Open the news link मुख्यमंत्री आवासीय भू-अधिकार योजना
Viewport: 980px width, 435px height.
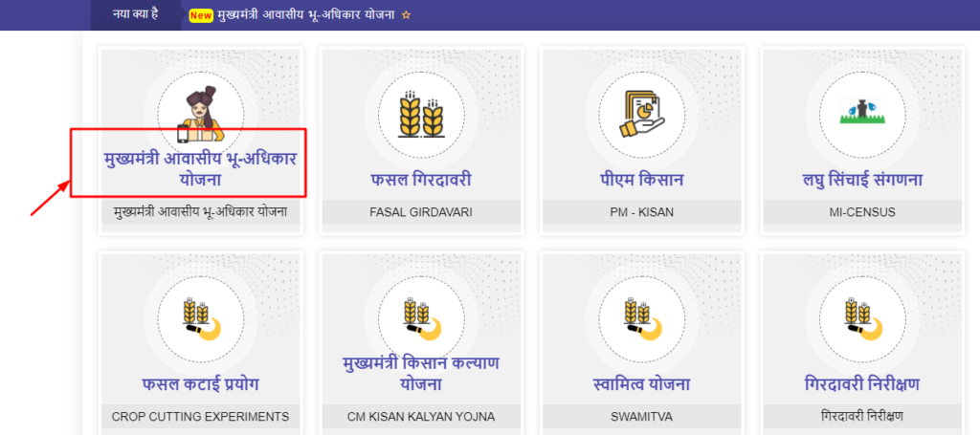(x=306, y=15)
